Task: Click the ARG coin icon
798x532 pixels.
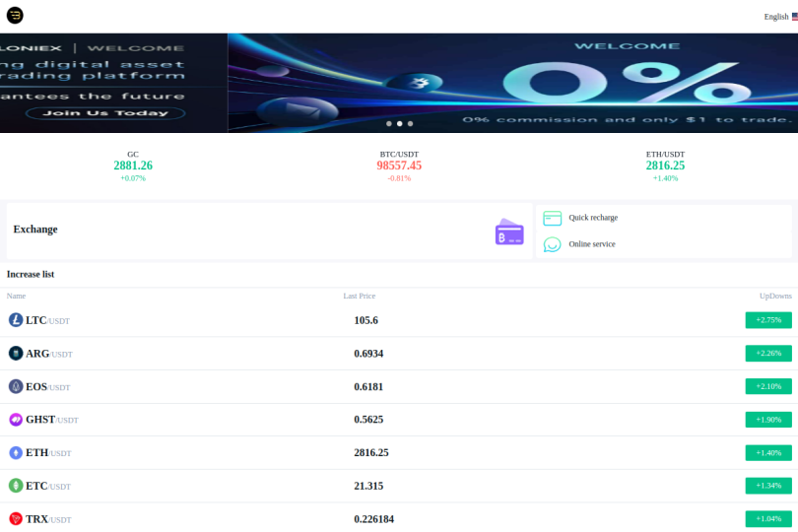Action: coord(16,353)
